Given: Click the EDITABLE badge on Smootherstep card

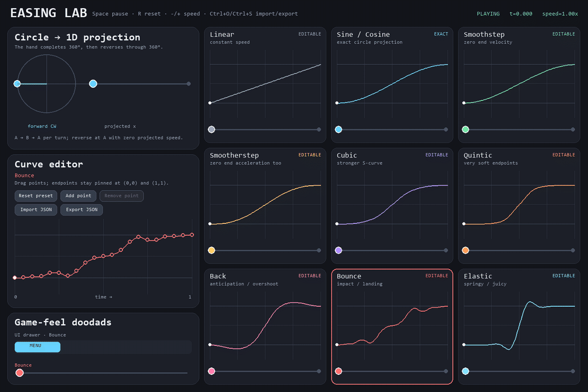Looking at the screenshot, I should [310, 155].
